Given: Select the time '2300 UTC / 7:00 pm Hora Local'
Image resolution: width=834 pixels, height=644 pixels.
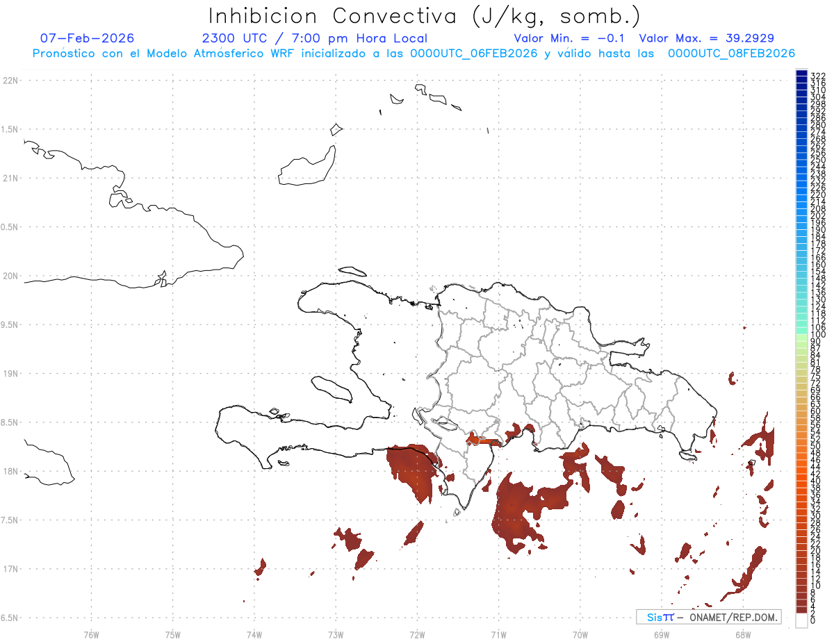Looking at the screenshot, I should 315,38.
